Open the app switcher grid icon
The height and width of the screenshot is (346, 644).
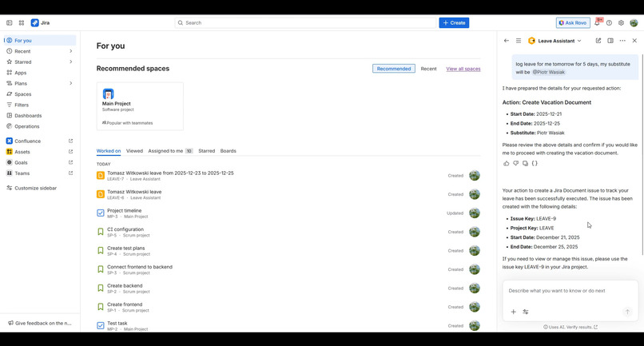coord(22,23)
